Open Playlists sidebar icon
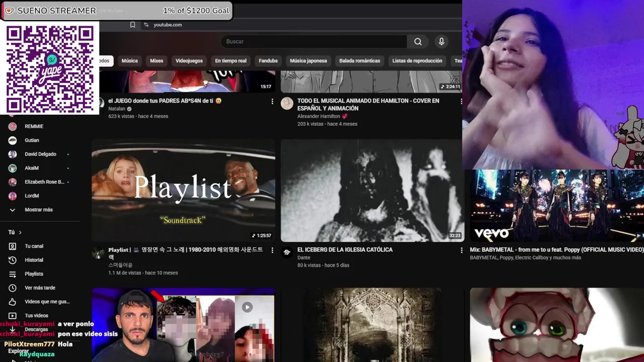Viewport: 644px width, 362px height. 13,274
